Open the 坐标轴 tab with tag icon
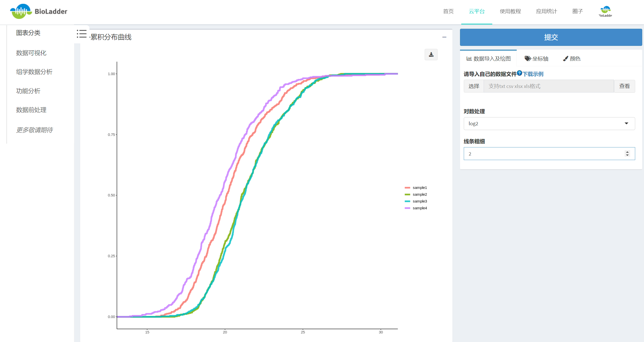The width and height of the screenshot is (644, 342). coord(537,59)
